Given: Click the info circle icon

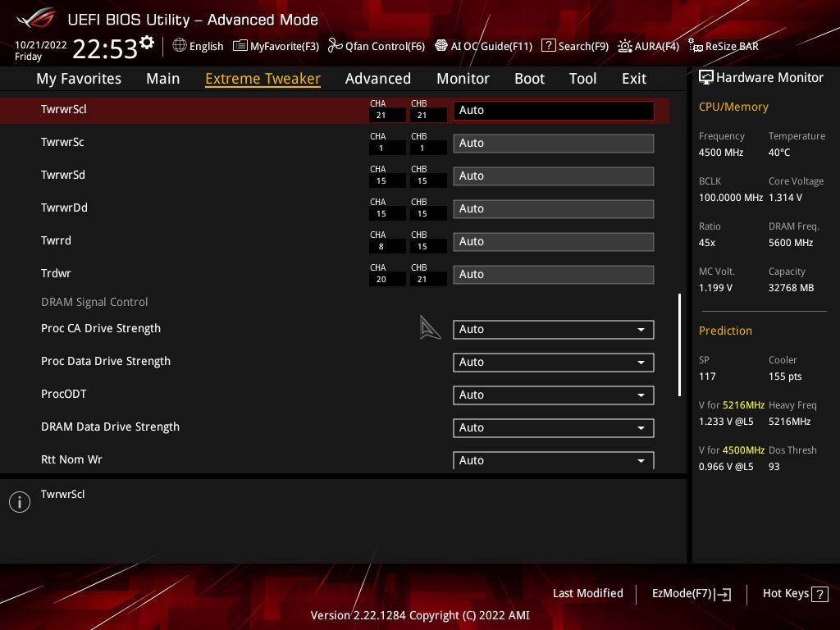Looking at the screenshot, I should (20, 502).
